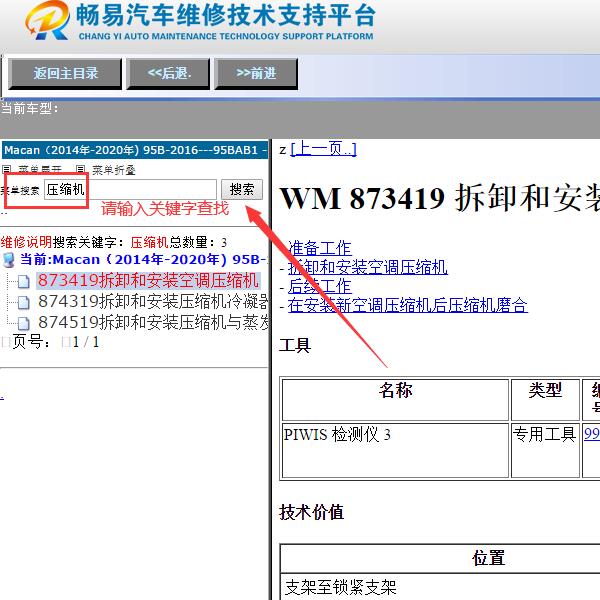Click the 技术价值 section heading
This screenshot has height=600, width=600.
311,512
